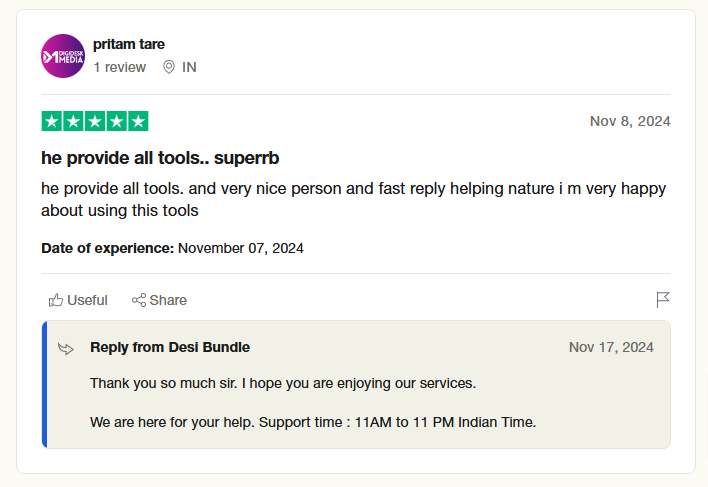Click the "Reply from Desi Bundle" heading
708x487 pixels.
pos(170,347)
